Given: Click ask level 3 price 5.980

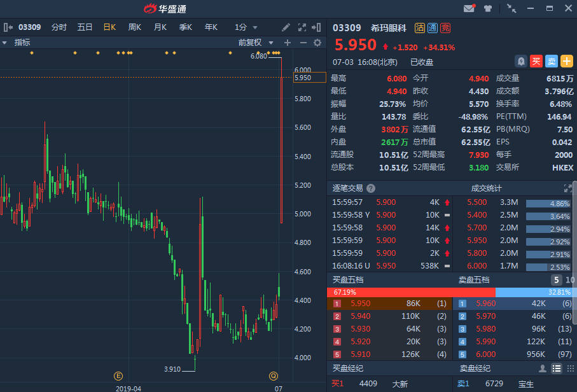Looking at the screenshot, I should (x=486, y=329).
